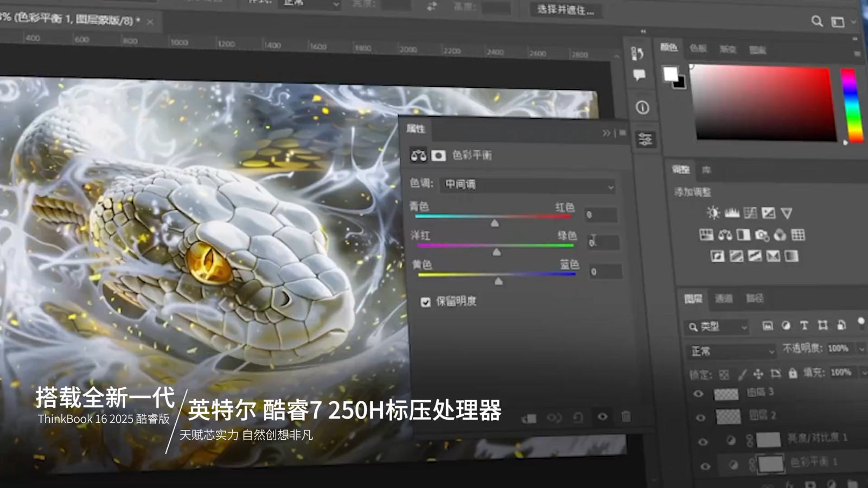Screen dimensions: 868x488
Task: Open the workspace switcher icon
Action: pos(838,22)
